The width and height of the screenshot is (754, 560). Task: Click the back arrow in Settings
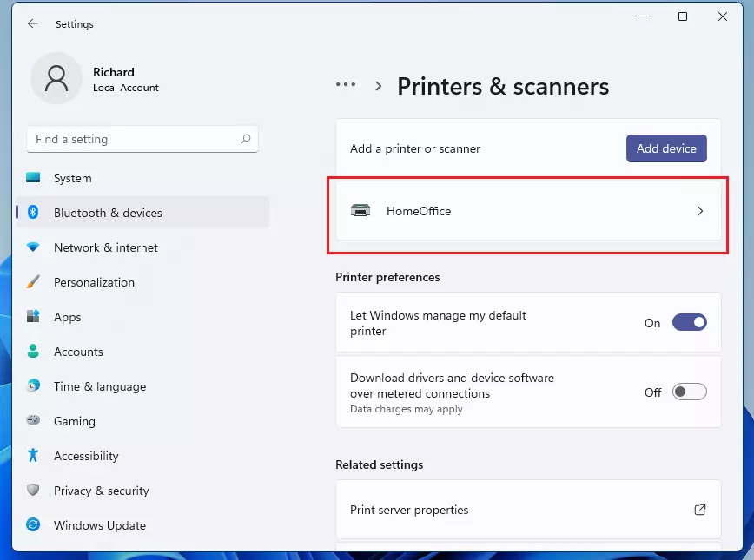[33, 23]
